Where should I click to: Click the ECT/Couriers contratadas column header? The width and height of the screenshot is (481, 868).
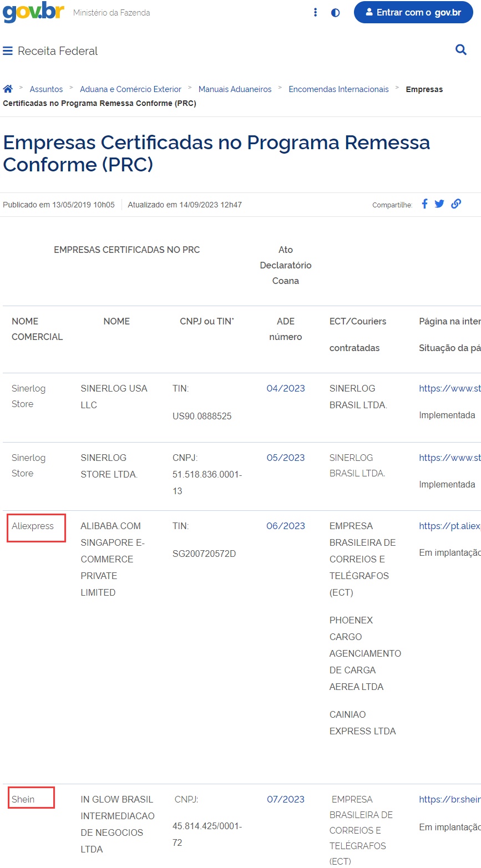pyautogui.click(x=358, y=334)
